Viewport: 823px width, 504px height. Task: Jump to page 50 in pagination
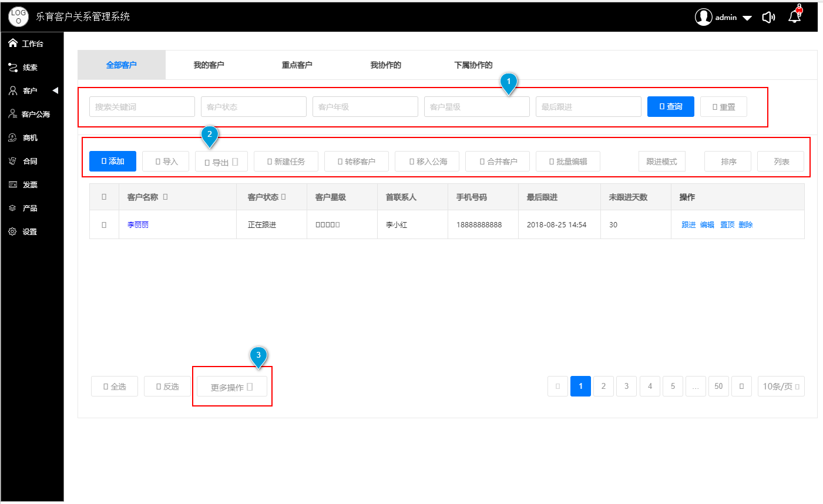tap(718, 387)
